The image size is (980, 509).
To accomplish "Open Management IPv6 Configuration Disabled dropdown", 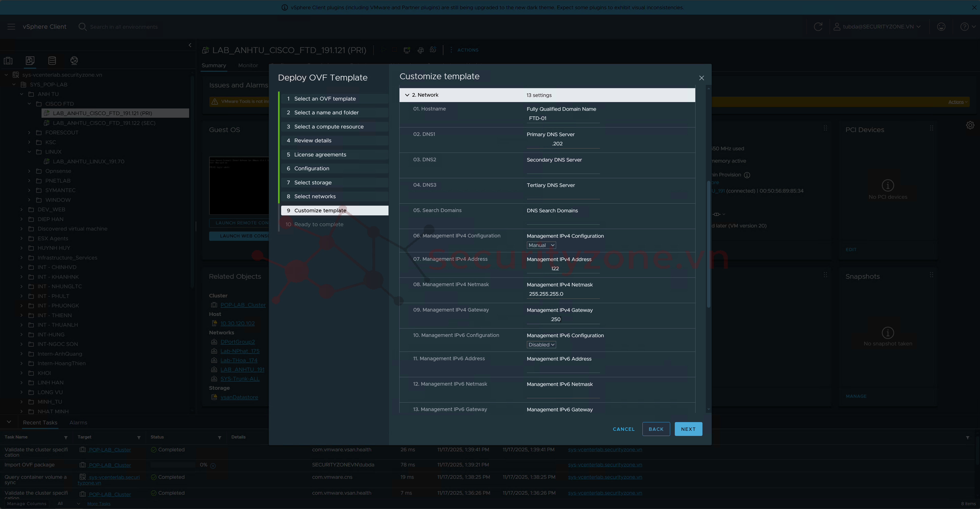I will (541, 345).
